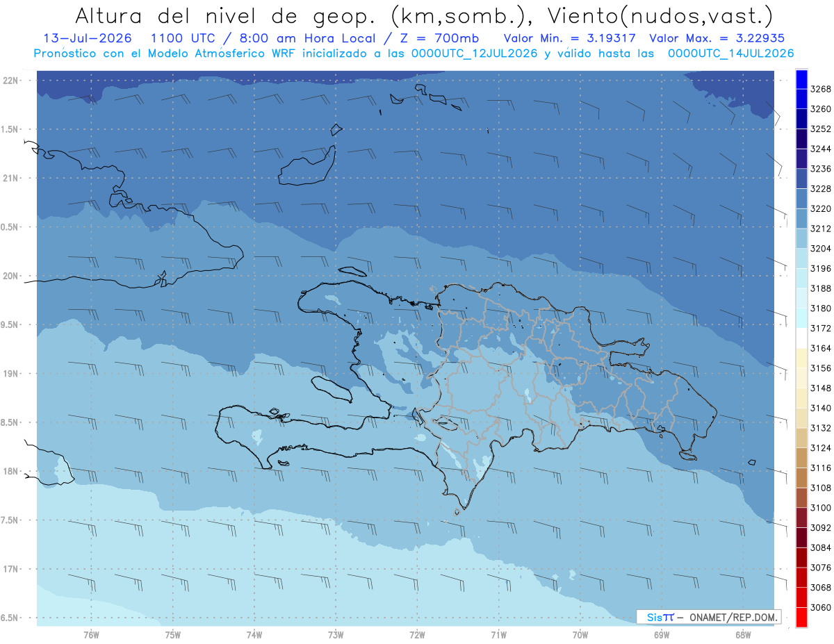Click the 69W longitude label

click(x=662, y=634)
